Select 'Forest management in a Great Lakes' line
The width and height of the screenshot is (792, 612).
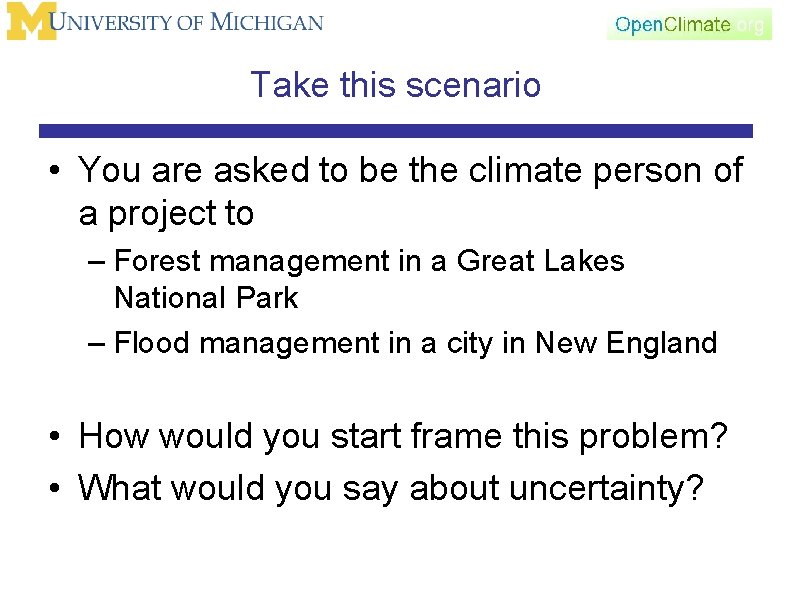click(x=369, y=262)
